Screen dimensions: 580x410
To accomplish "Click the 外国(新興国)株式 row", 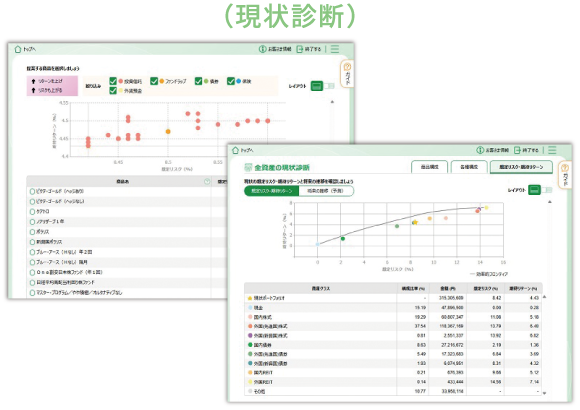I will [x=393, y=336].
